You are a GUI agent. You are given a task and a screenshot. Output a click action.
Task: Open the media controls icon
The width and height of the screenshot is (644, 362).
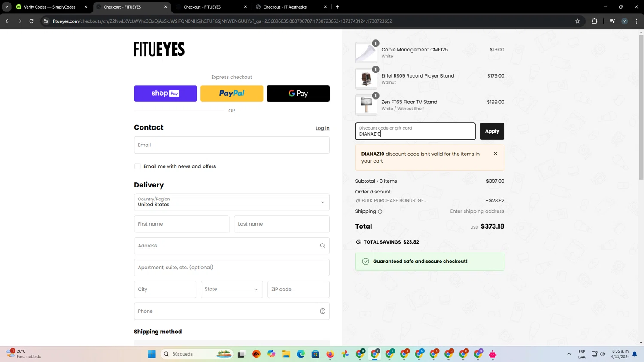coord(613,21)
